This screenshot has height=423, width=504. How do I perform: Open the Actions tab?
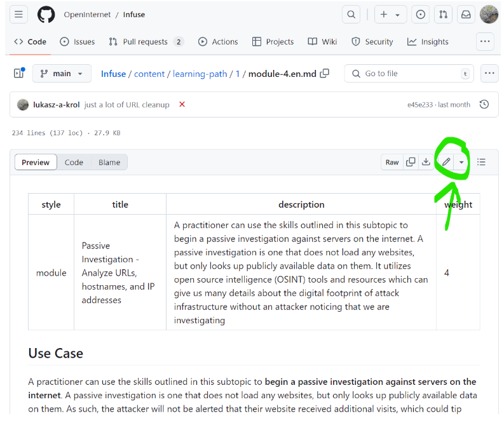[x=218, y=42]
